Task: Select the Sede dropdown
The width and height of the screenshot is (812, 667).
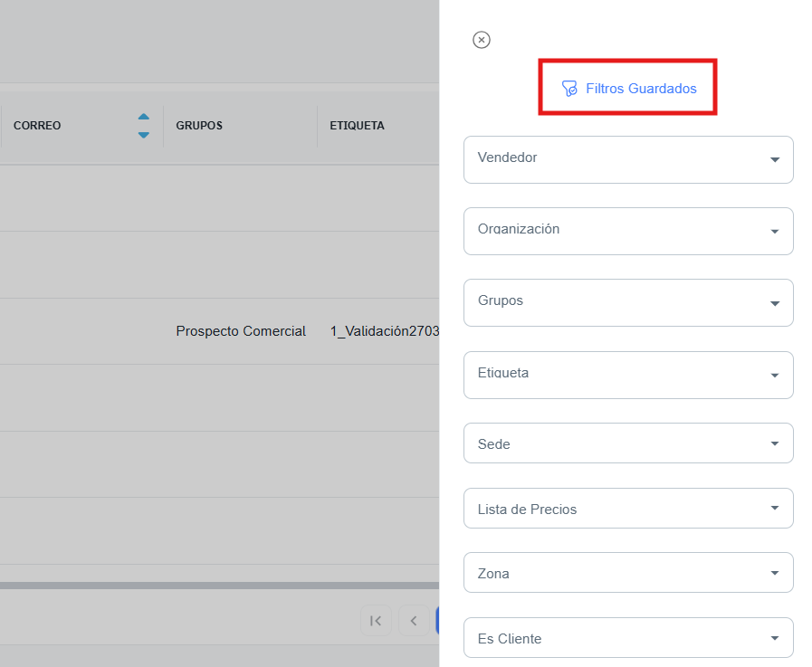Action: pos(628,443)
